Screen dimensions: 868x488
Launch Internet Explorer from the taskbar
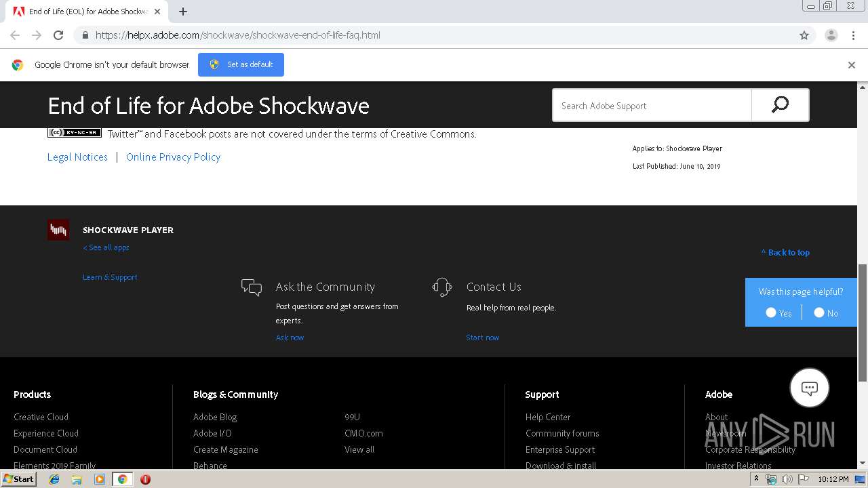(54, 479)
